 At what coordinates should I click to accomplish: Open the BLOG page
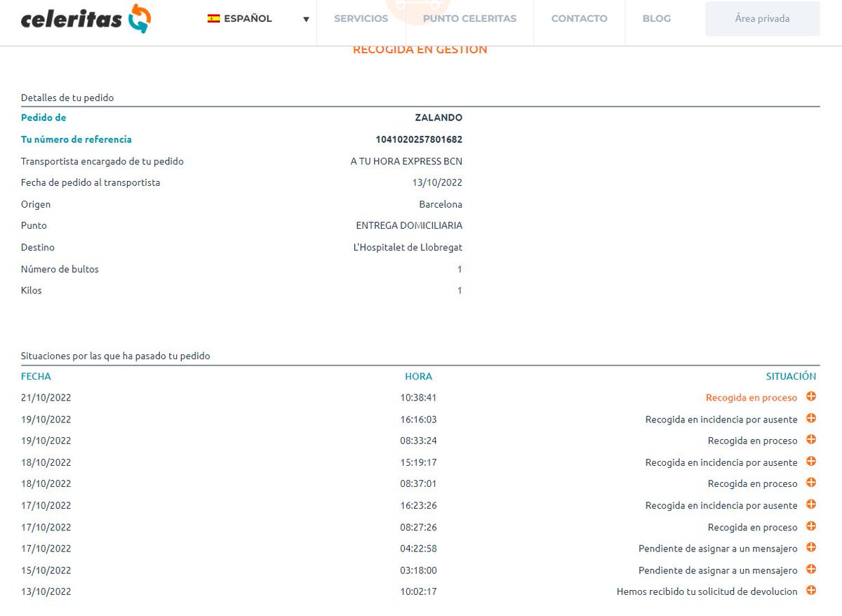point(657,19)
